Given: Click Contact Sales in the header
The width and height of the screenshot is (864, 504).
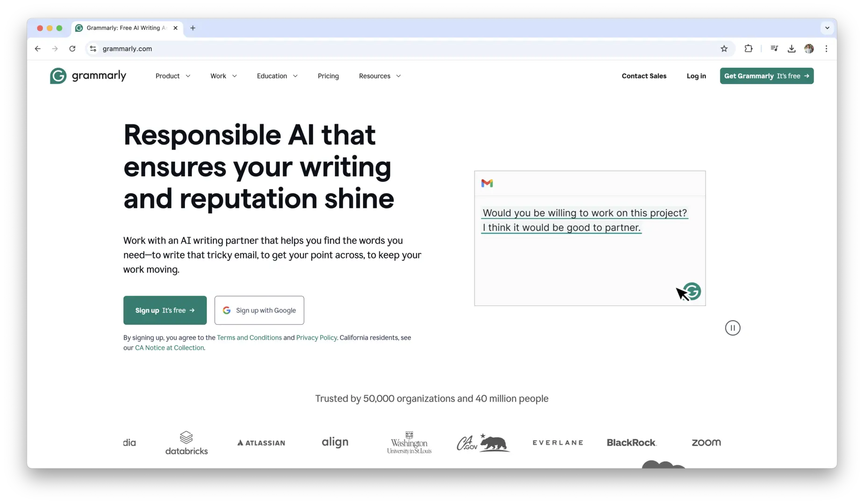Looking at the screenshot, I should 644,76.
